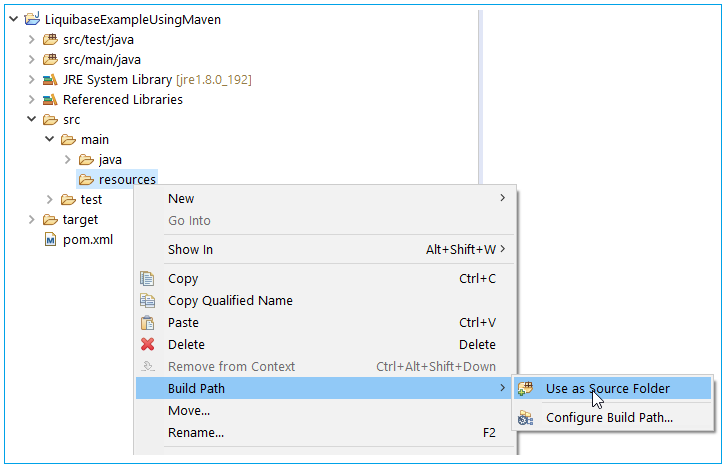Select the LiquibaseExampleUsingMaven project label

pos(133,19)
